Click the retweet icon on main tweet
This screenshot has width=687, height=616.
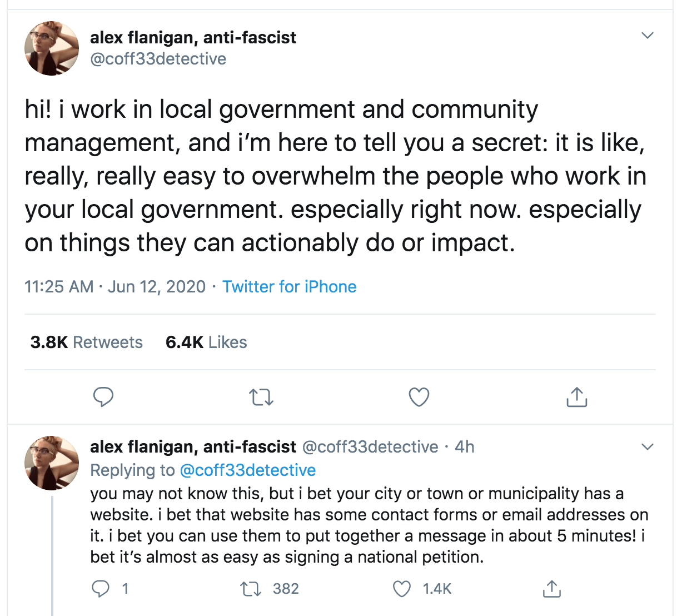pos(261,397)
